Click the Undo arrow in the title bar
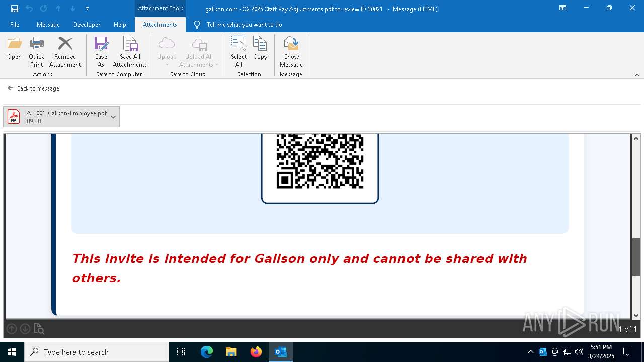Viewport: 644px width, 362px height. (x=29, y=9)
